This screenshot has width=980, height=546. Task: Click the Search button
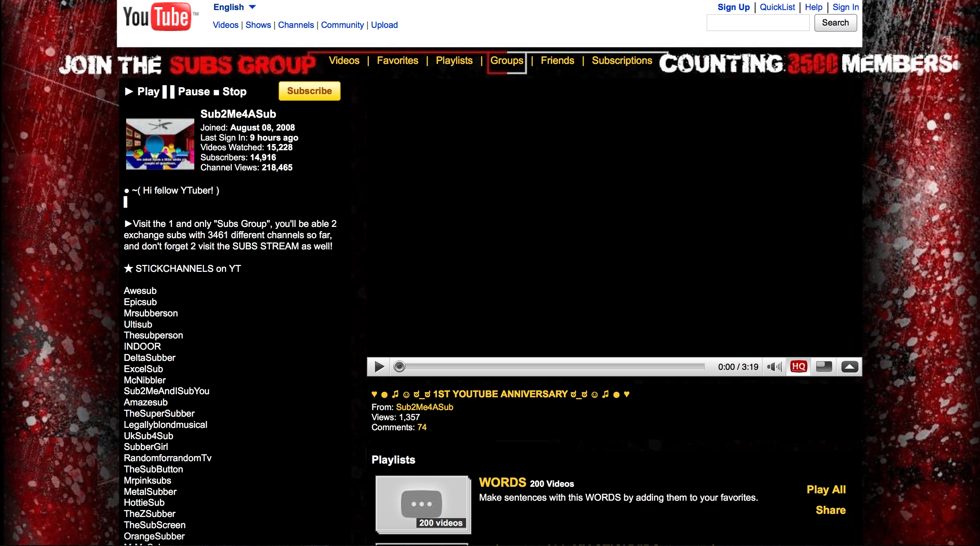pos(835,23)
